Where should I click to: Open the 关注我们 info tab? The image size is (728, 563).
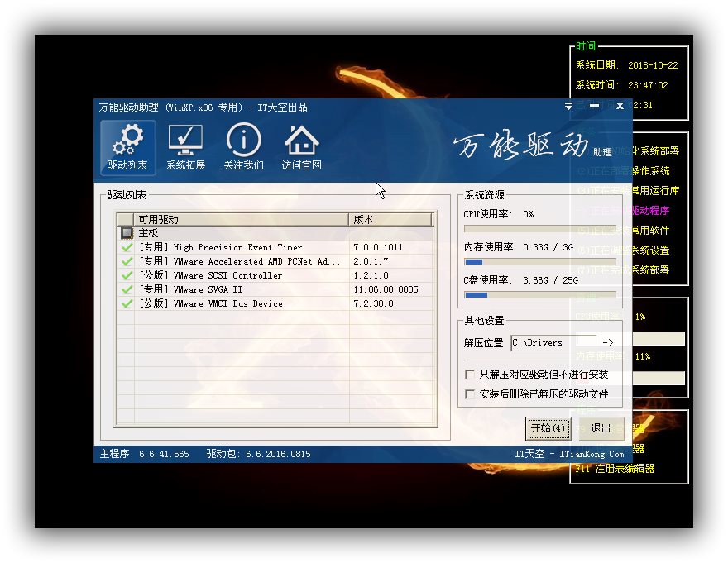pyautogui.click(x=243, y=148)
